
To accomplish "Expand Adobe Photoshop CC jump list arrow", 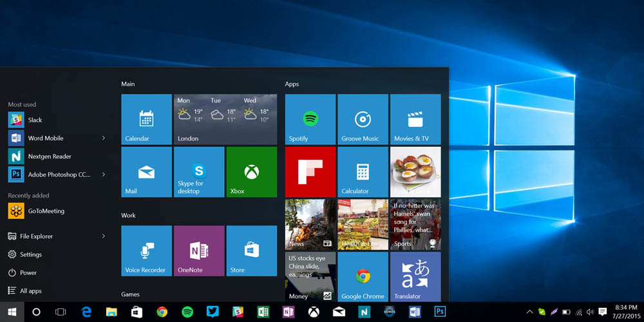I will pyautogui.click(x=104, y=174).
